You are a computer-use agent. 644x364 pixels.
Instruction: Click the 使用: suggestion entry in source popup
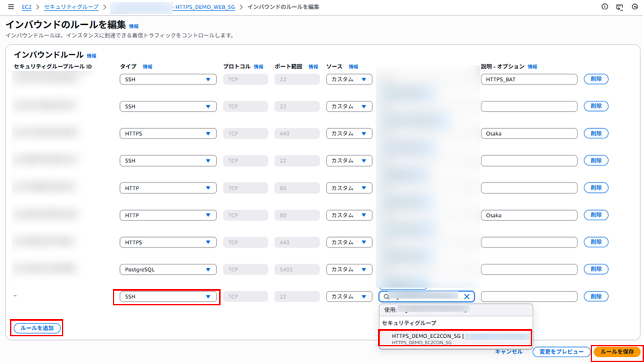455,310
